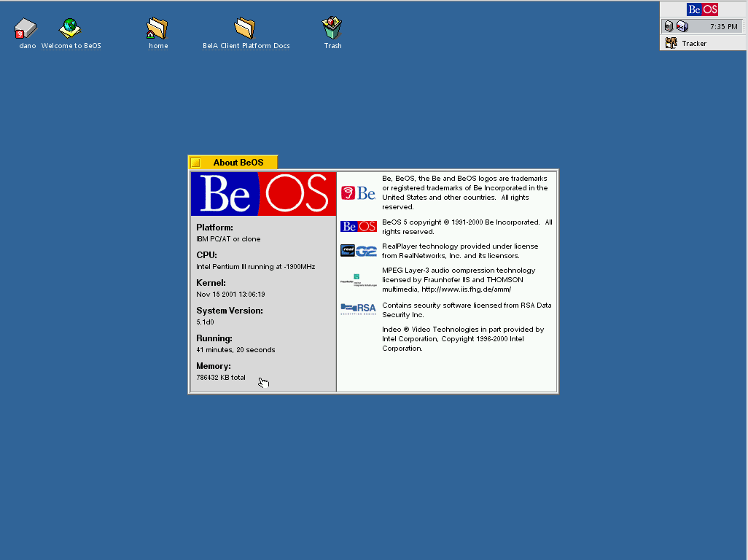Click the RSA Data Security text
The width and height of the screenshot is (748, 560).
pyautogui.click(x=467, y=310)
